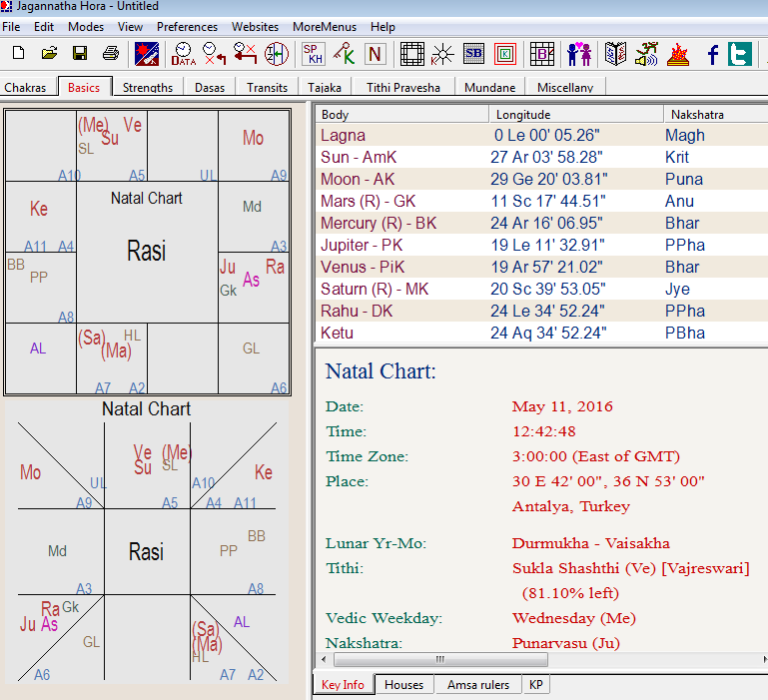Open the Modes menu

coord(86,27)
